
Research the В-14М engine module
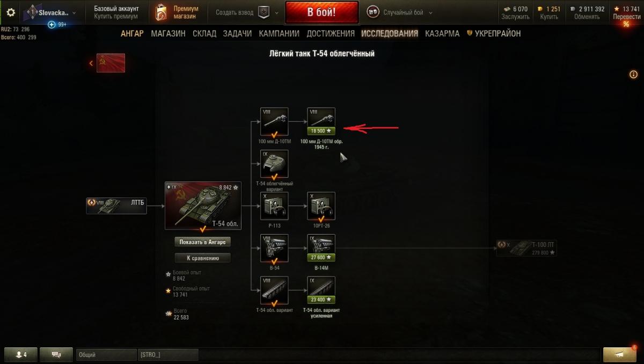click(x=321, y=248)
